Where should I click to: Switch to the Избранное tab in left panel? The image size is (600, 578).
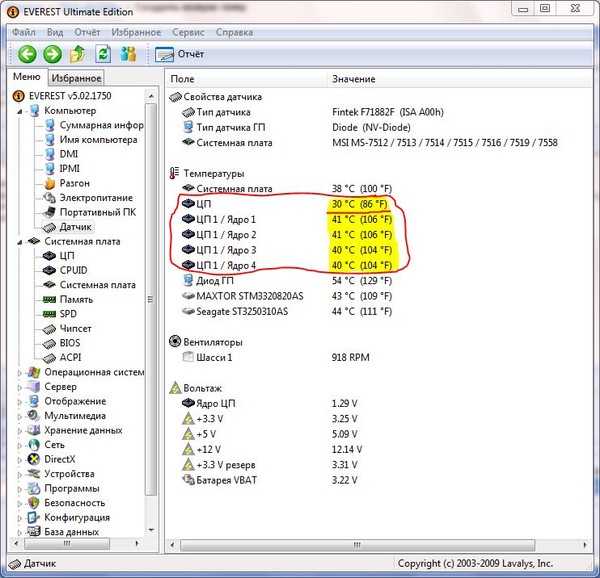pyautogui.click(x=76, y=78)
